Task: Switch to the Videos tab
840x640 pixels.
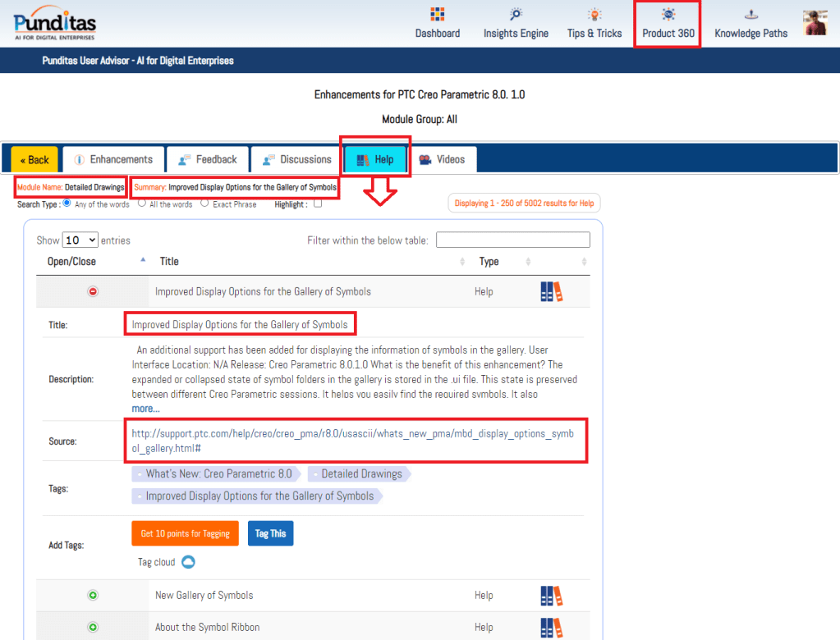Action: [x=442, y=159]
